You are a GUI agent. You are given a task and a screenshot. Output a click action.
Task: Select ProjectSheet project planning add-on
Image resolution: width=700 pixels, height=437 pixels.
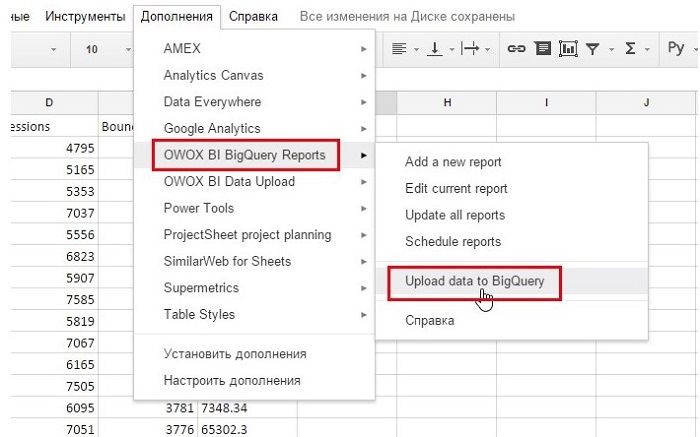click(254, 234)
